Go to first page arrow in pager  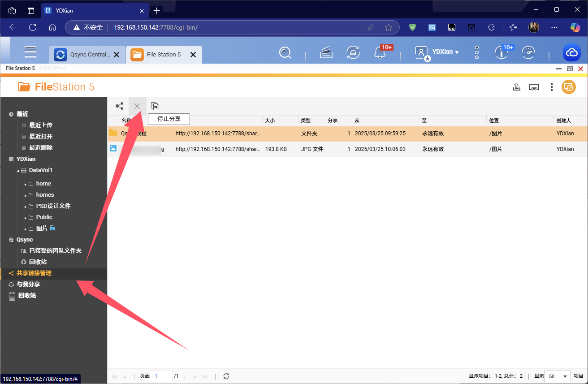(115, 377)
